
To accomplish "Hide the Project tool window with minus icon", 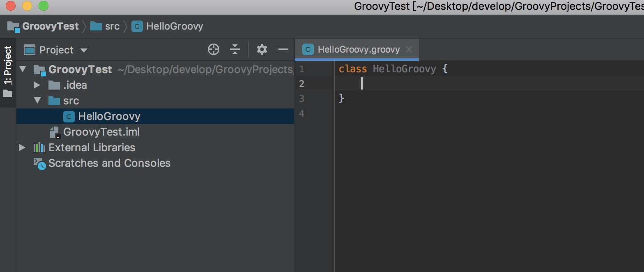I will [x=283, y=50].
